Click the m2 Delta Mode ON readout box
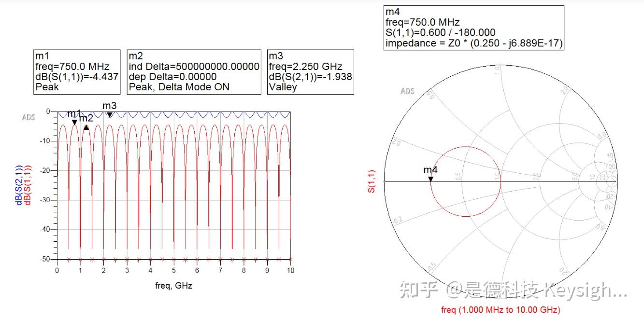The width and height of the screenshot is (644, 319). pos(193,71)
